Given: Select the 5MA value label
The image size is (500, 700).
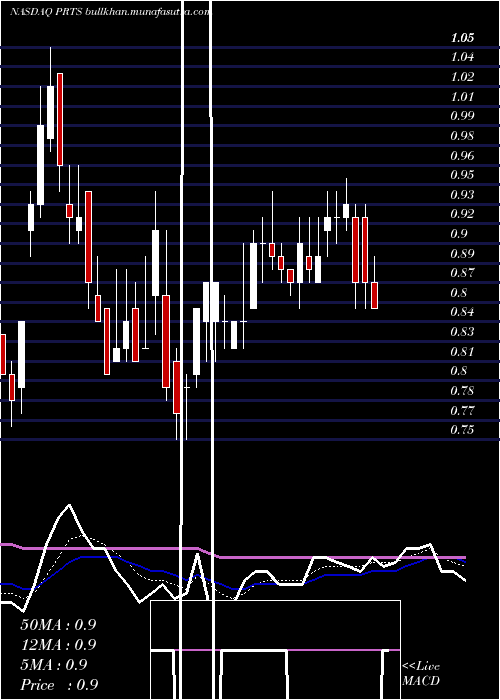Looking at the screenshot, I should pyautogui.click(x=54, y=665).
